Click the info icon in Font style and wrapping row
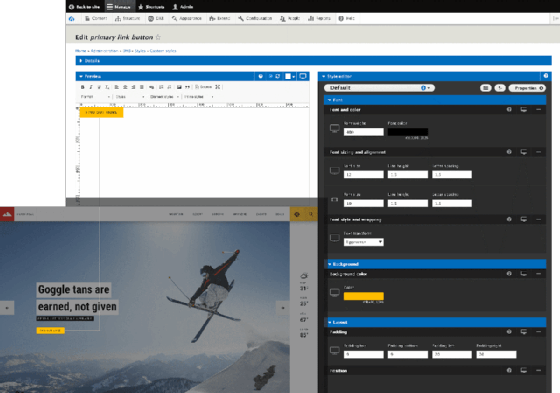Image resolution: width=560 pixels, height=393 pixels. click(509, 219)
